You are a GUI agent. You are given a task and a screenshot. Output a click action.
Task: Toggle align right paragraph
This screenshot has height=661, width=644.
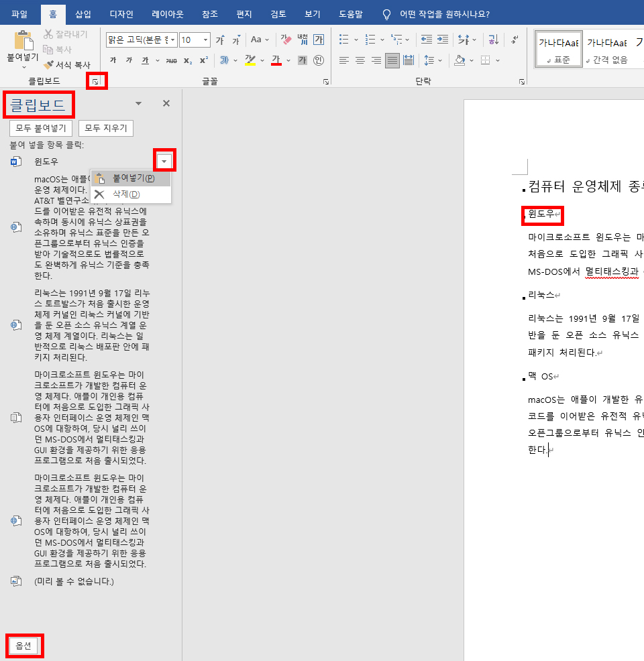coord(376,60)
